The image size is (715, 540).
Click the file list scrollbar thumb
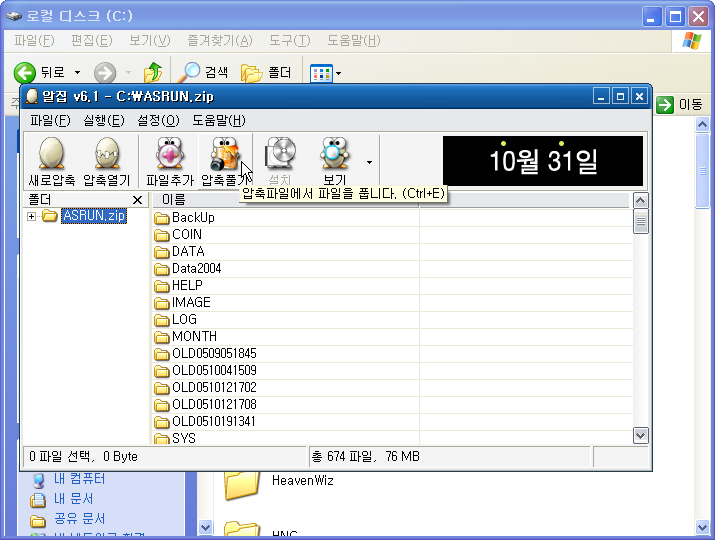pos(641,221)
